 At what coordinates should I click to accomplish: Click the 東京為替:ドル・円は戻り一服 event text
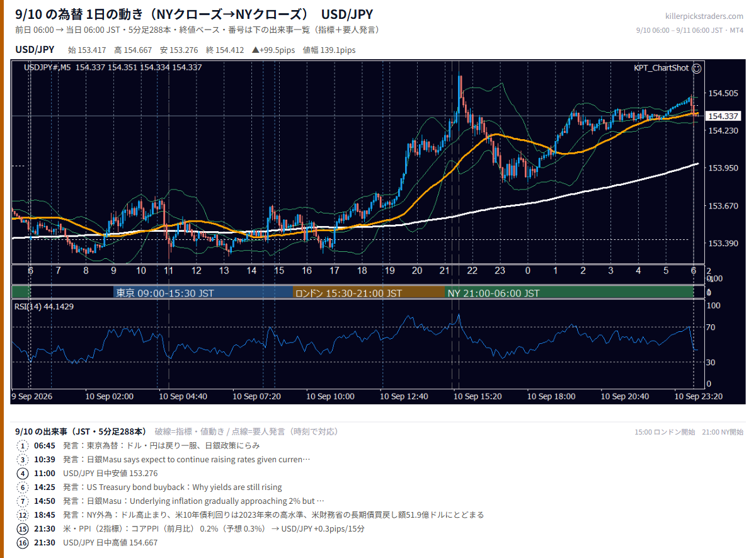click(161, 445)
